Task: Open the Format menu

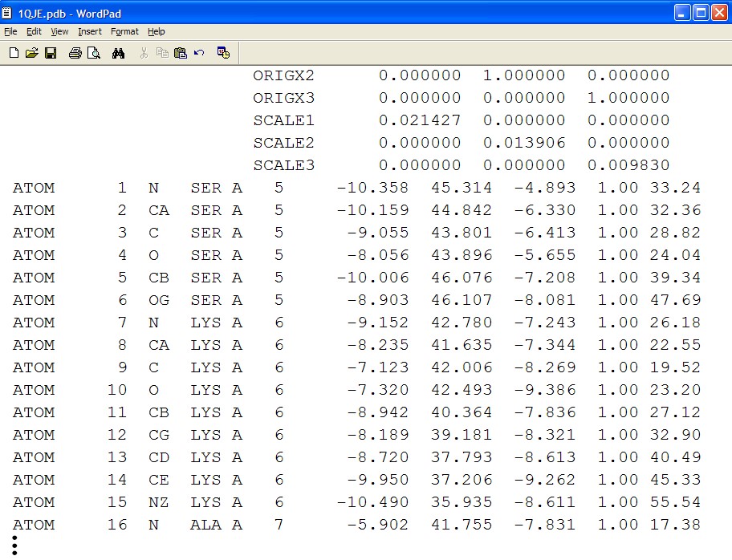Action: click(124, 31)
